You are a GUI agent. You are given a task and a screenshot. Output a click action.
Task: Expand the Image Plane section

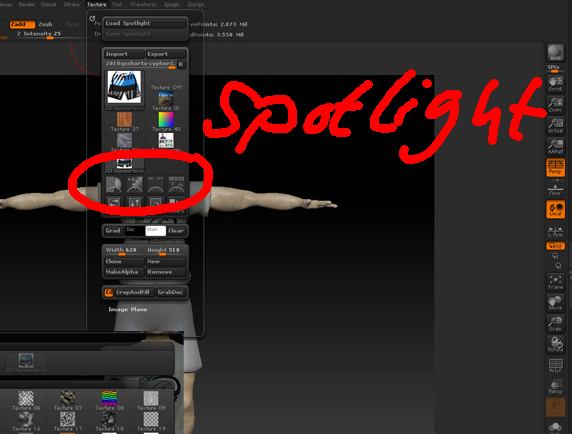[x=128, y=310]
